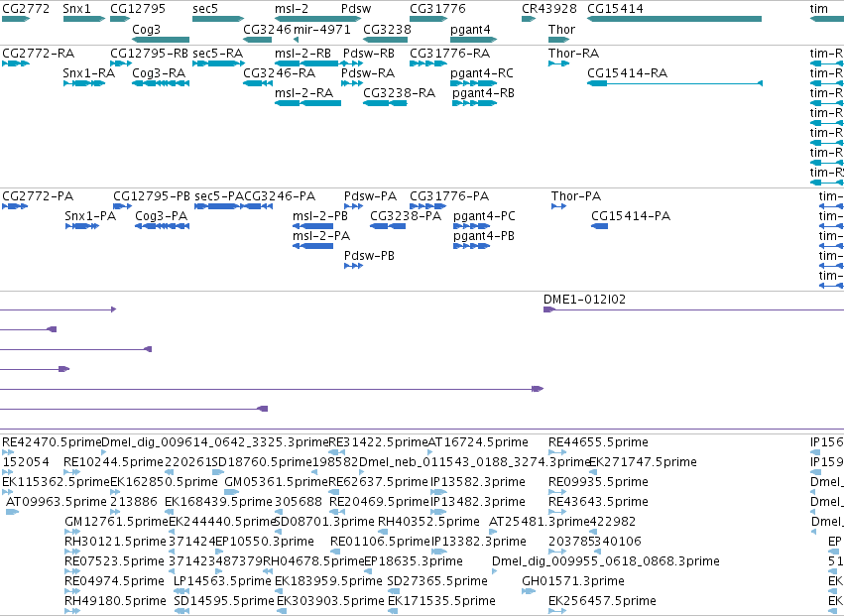Screen dimensions: 844x616
Task: Click the Snx1-PA protein glyph
Action: click(81, 226)
